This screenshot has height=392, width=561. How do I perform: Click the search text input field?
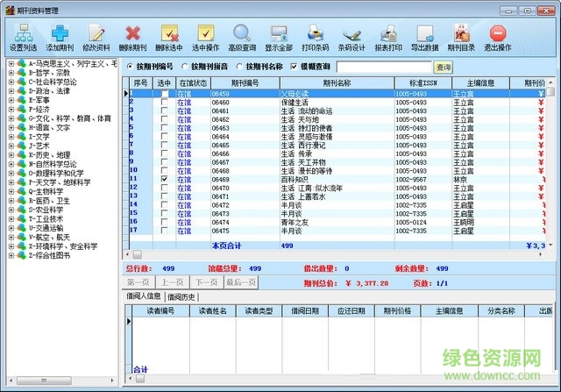(x=384, y=67)
